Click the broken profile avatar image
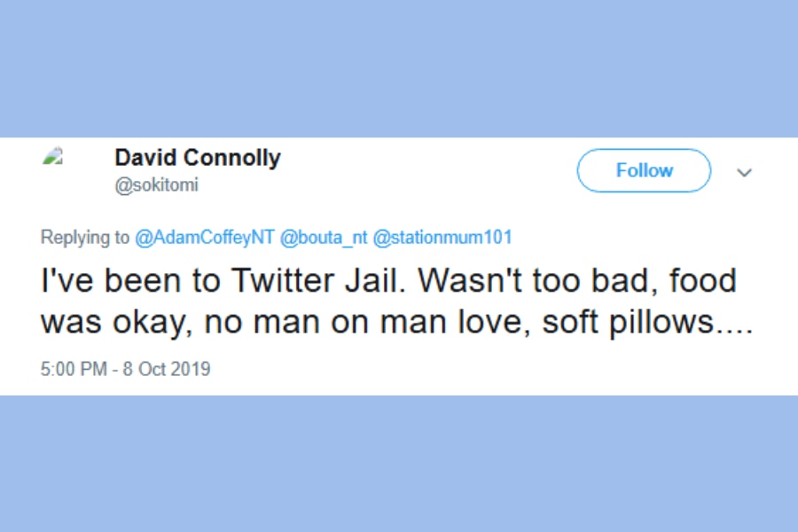Screen dimensions: 798x532 [53, 157]
